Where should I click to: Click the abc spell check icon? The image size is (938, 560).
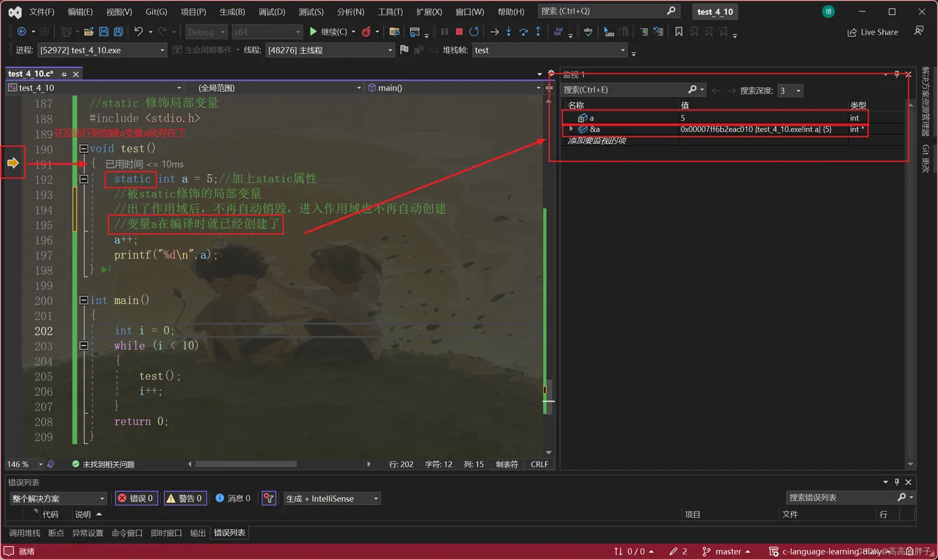[588, 31]
